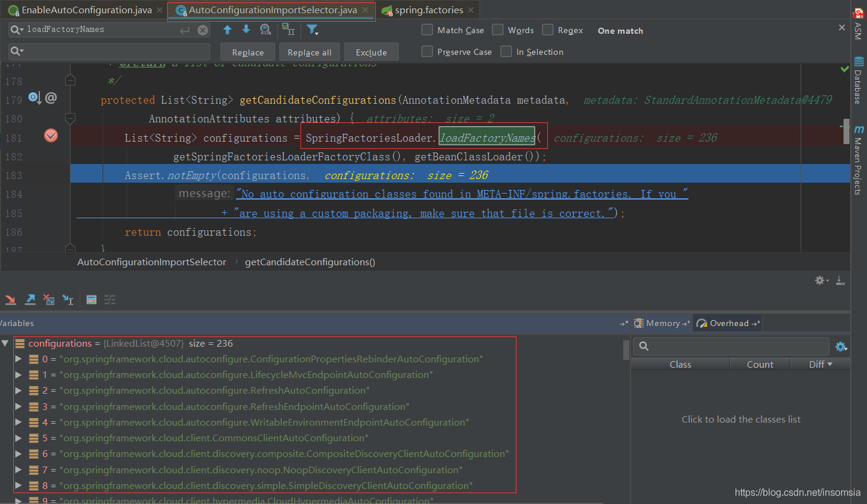Viewport: 867px width, 504px height.
Task: Click the @ annotation gutter icon on line 179
Action: point(51,98)
